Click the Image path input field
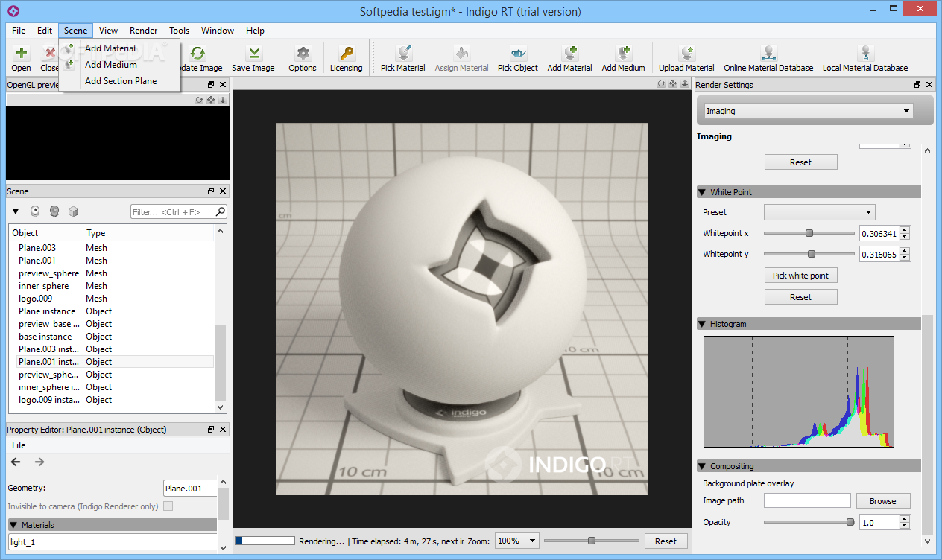This screenshot has height=560, width=942. click(807, 501)
